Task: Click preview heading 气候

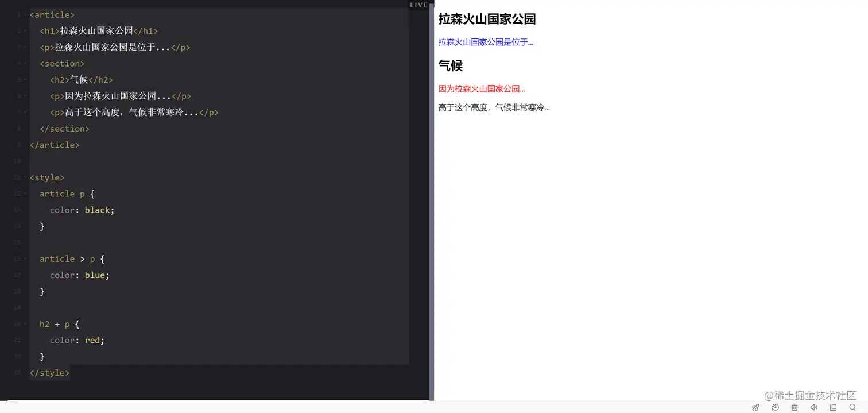Action: click(451, 65)
